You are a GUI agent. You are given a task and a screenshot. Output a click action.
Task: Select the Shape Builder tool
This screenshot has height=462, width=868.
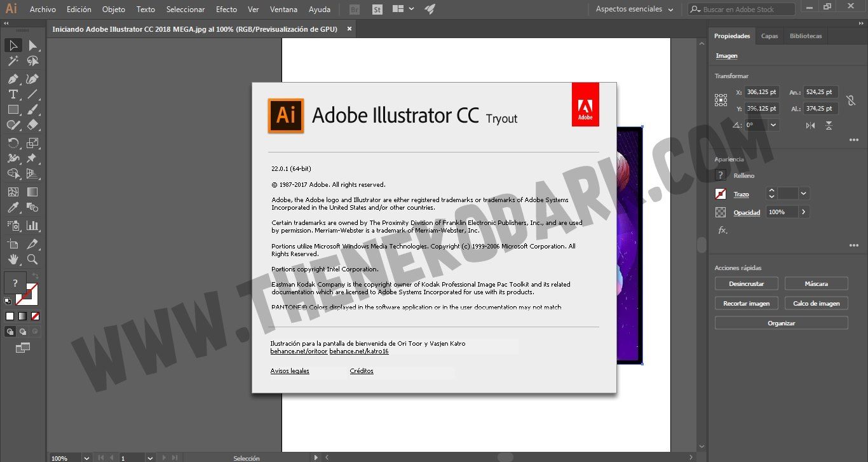13,173
